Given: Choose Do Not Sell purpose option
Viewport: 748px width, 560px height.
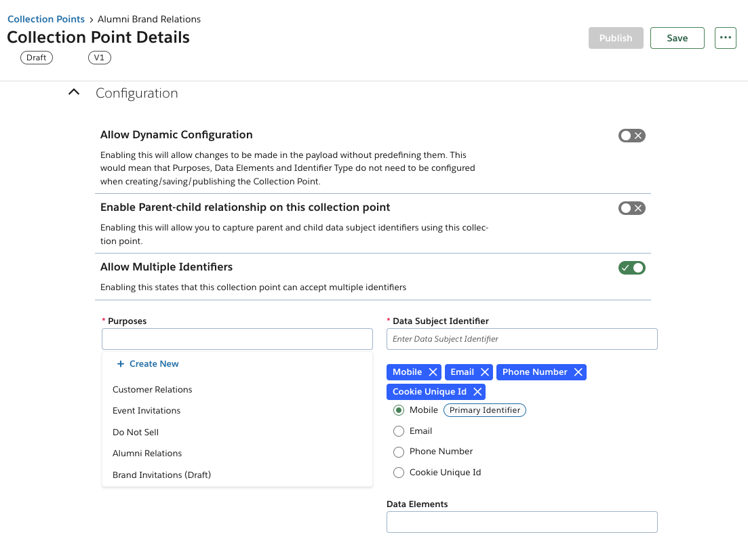Looking at the screenshot, I should pyautogui.click(x=237, y=432).
